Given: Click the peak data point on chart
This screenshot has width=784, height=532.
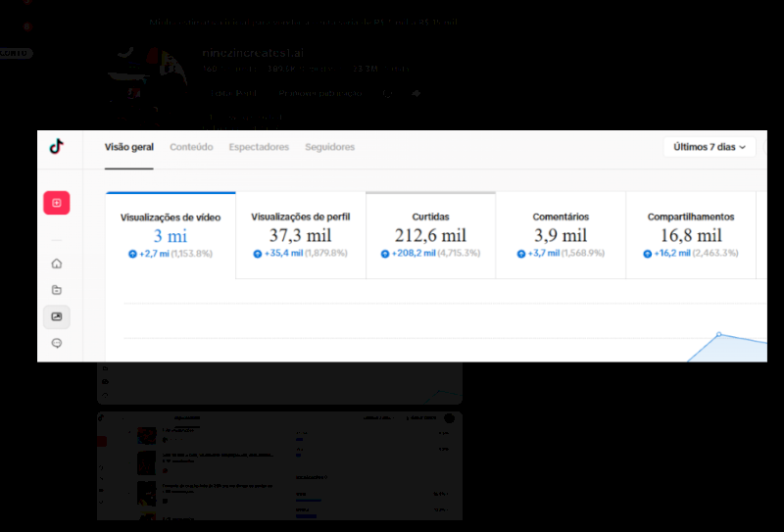Looking at the screenshot, I should pyautogui.click(x=719, y=334).
